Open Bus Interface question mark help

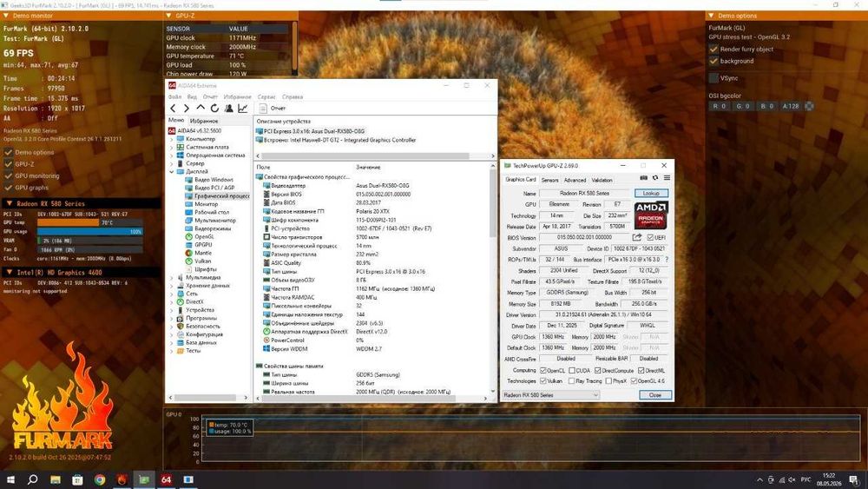pos(666,259)
